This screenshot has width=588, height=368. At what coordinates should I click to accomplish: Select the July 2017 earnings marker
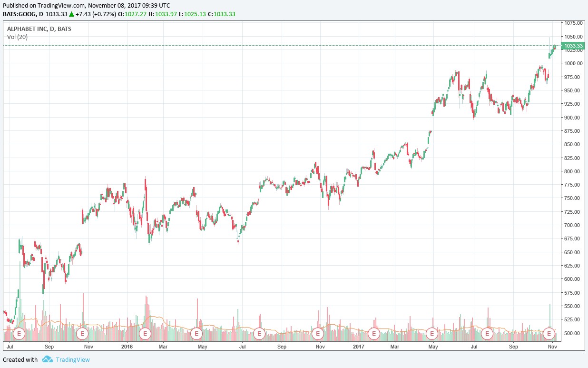pos(487,333)
